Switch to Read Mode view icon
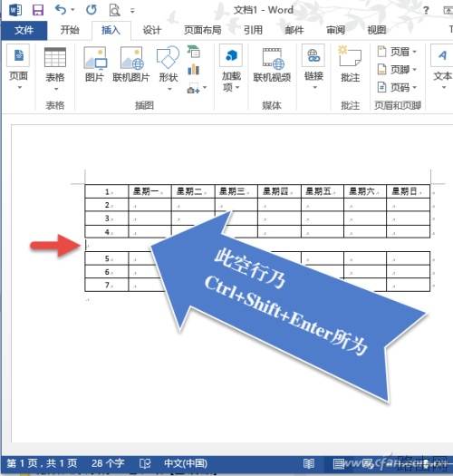Screen dimensions: 453x476 click(x=309, y=463)
